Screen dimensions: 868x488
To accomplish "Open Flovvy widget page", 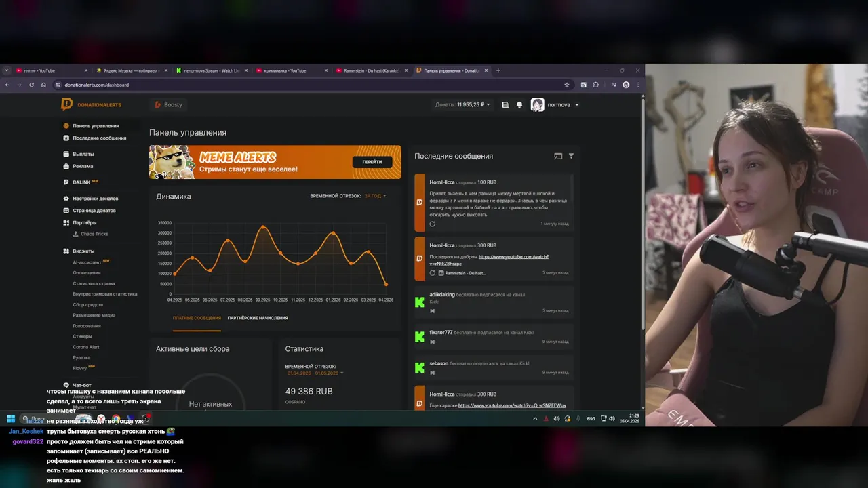I will pyautogui.click(x=80, y=368).
